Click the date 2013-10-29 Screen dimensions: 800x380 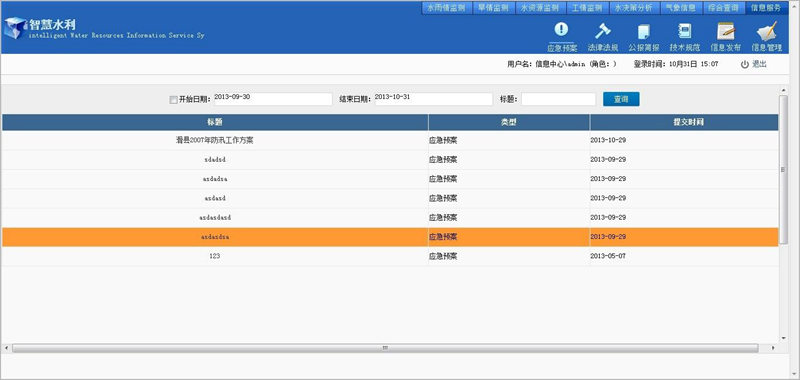(608, 140)
